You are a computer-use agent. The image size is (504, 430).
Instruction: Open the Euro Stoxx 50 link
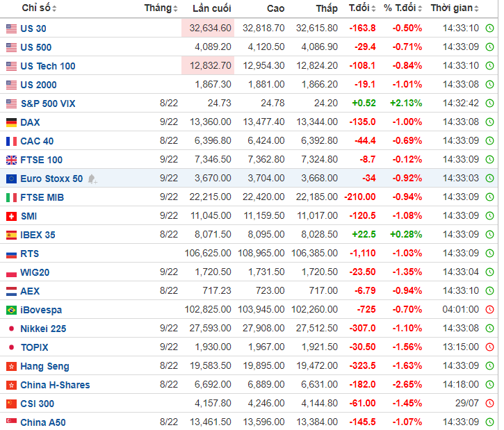tap(51, 179)
